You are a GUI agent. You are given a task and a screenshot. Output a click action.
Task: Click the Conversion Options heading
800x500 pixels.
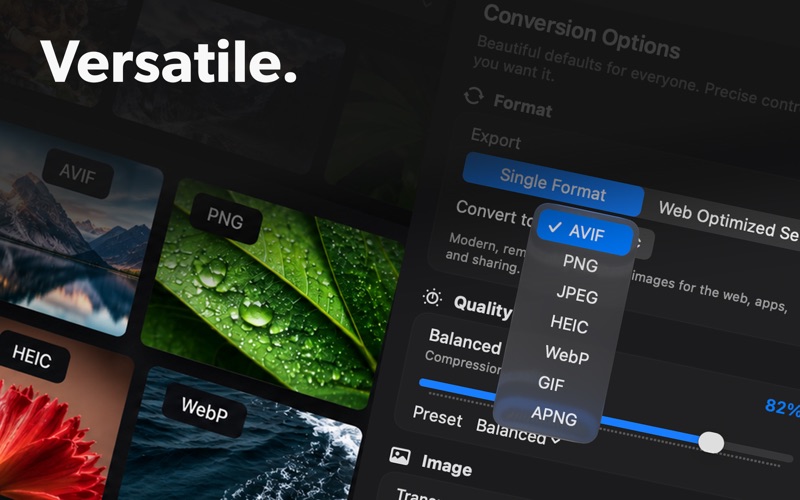(x=582, y=32)
